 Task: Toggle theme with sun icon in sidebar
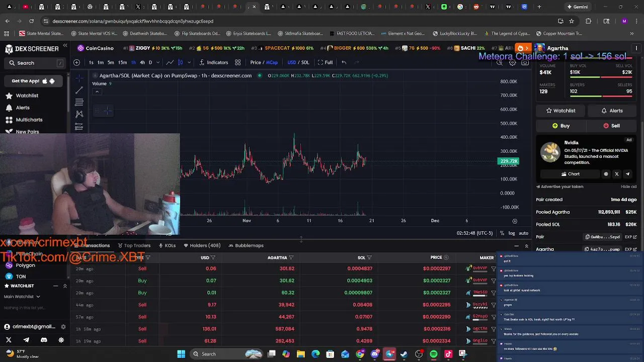(x=61, y=340)
